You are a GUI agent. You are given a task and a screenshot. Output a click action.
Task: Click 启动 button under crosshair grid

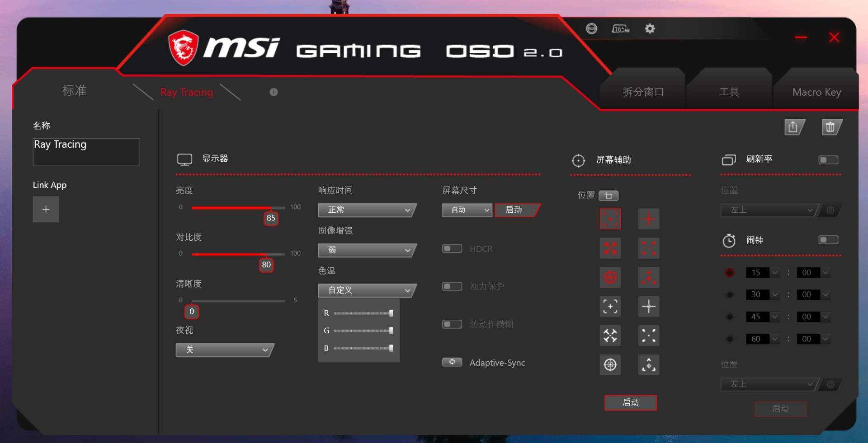tap(631, 402)
